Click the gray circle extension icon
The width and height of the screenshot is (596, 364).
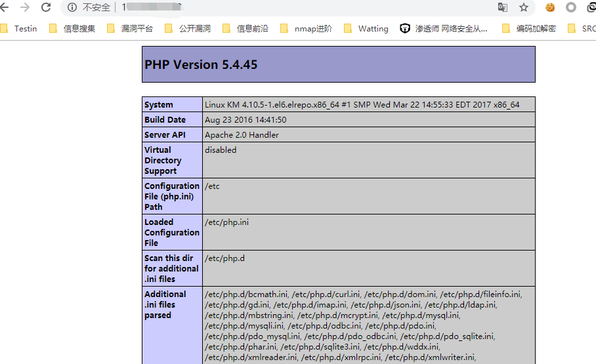click(571, 7)
